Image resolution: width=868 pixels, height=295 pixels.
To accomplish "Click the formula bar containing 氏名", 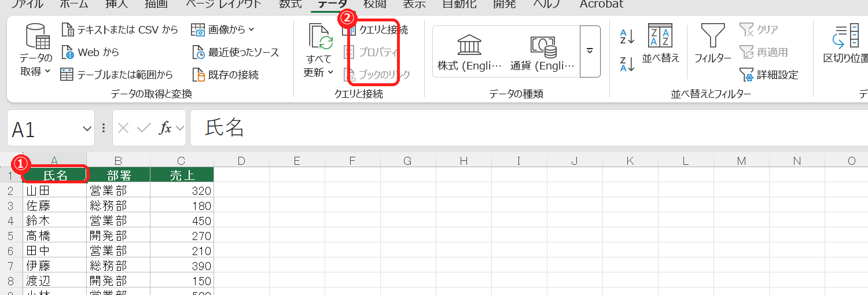I will click(529, 128).
